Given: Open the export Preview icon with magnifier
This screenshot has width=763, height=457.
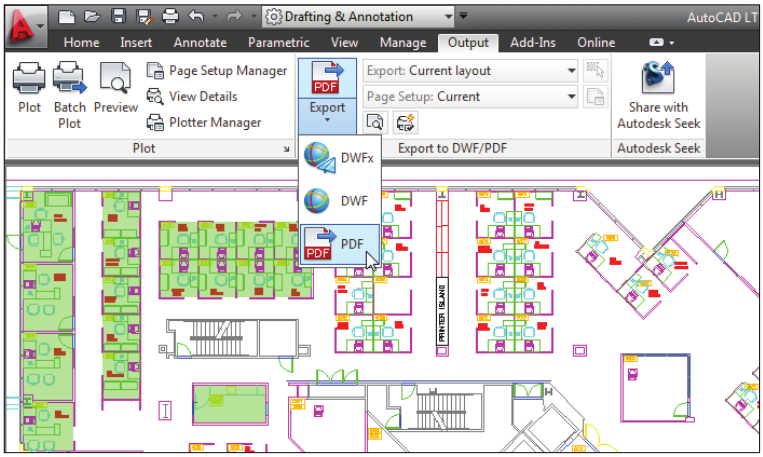Looking at the screenshot, I should 375,123.
